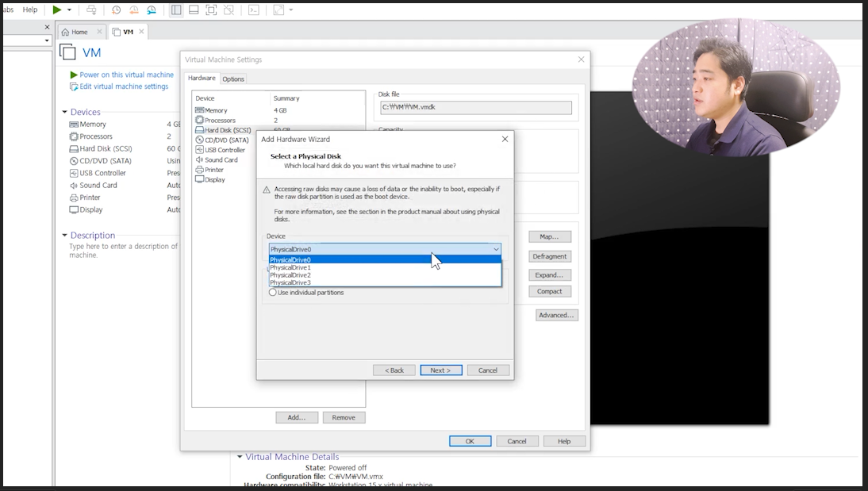Click the Map... button
Image resolution: width=868 pixels, height=491 pixels.
(549, 237)
